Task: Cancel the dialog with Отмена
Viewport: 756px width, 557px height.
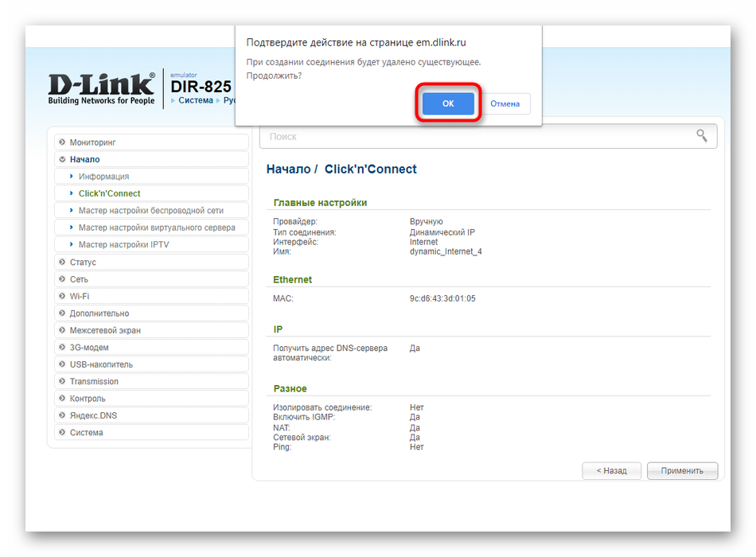Action: click(x=505, y=103)
